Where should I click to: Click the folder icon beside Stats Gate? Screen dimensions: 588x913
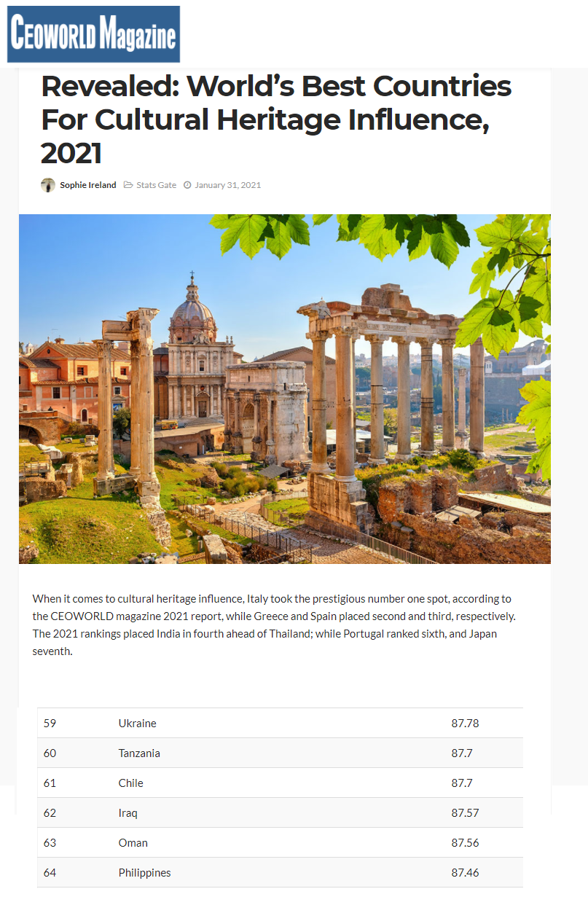coord(128,185)
